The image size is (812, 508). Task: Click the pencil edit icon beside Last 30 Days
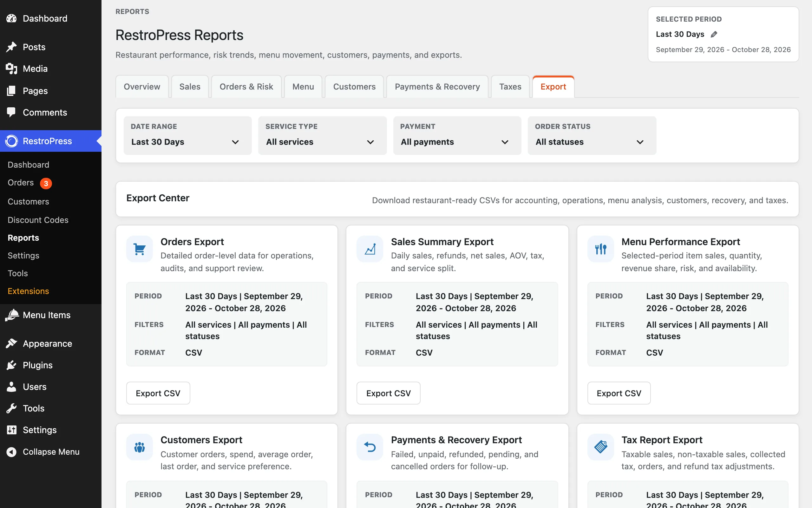coord(714,34)
